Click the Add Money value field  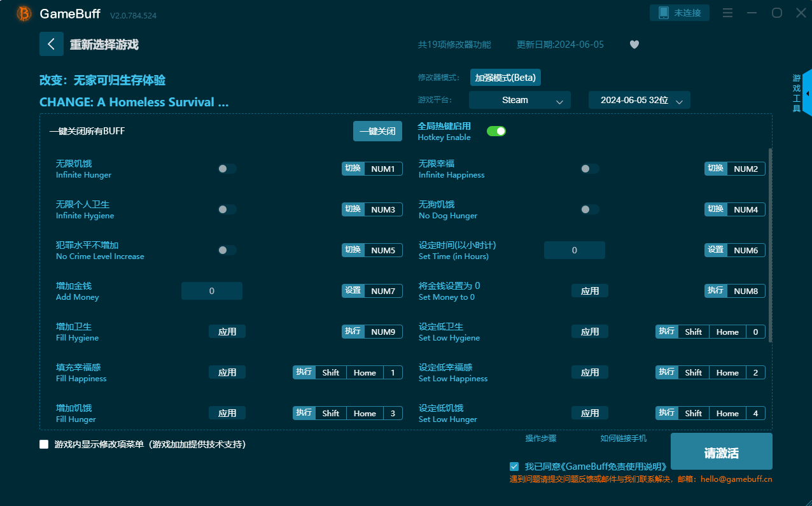coord(212,291)
